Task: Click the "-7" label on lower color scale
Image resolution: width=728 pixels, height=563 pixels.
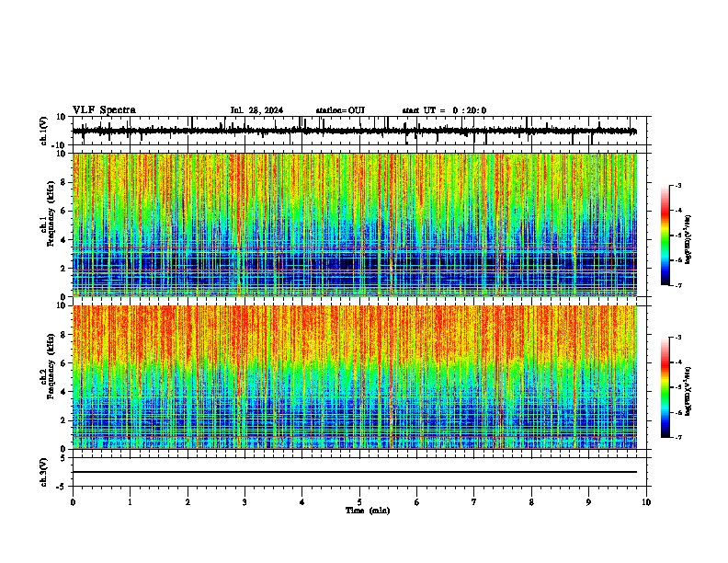Action: click(677, 437)
